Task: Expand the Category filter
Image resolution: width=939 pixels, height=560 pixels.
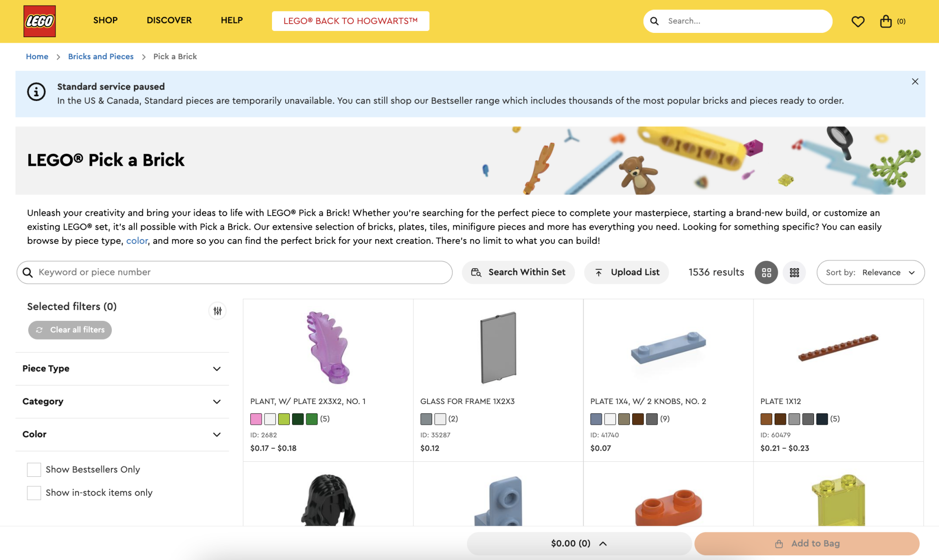Action: [x=122, y=402]
